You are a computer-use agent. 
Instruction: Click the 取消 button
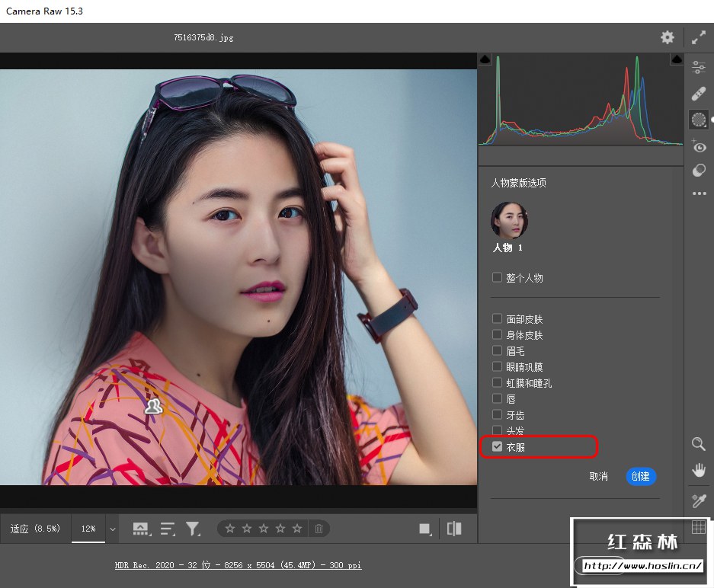(x=599, y=476)
